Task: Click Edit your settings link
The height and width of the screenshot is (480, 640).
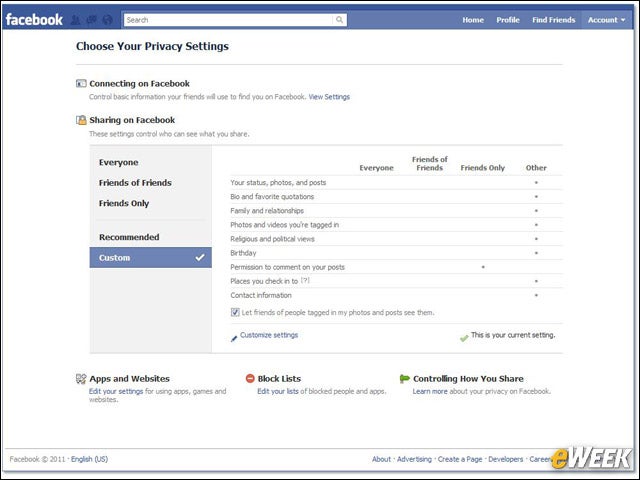Action: (116, 391)
